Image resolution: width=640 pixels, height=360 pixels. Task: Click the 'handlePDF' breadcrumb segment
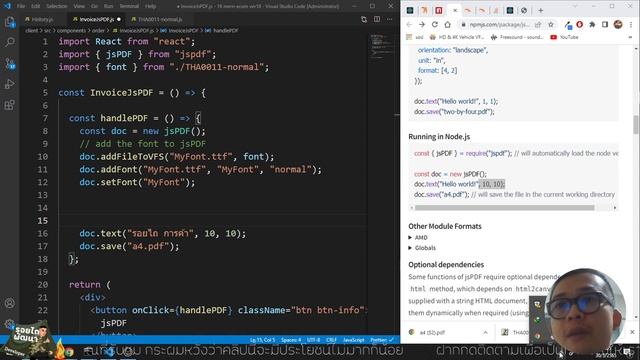(225, 31)
